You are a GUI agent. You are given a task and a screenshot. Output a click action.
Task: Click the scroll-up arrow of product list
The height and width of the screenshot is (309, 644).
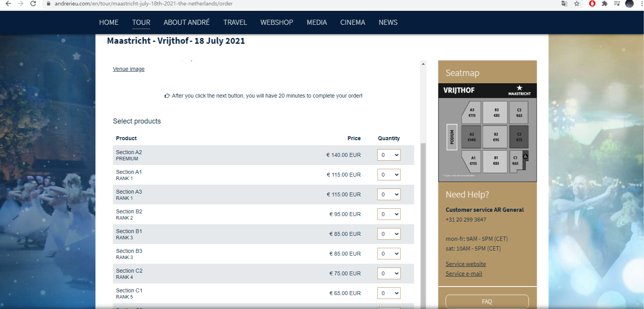[423, 64]
